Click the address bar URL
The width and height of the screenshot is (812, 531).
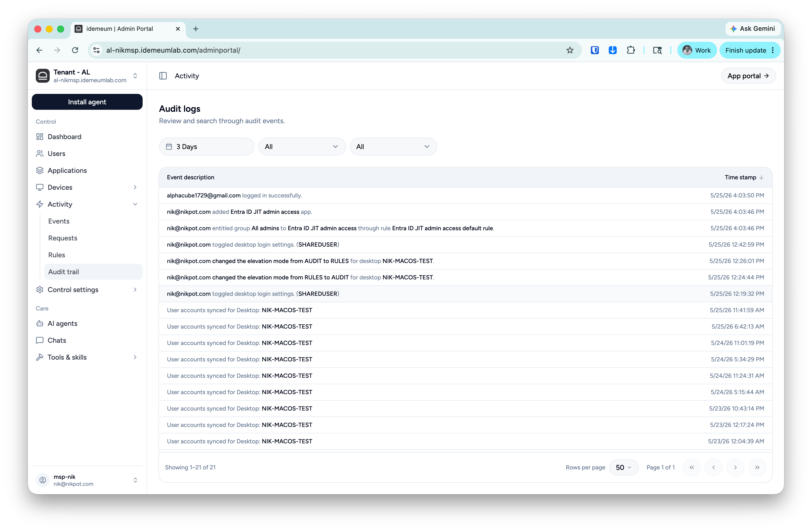(x=173, y=50)
